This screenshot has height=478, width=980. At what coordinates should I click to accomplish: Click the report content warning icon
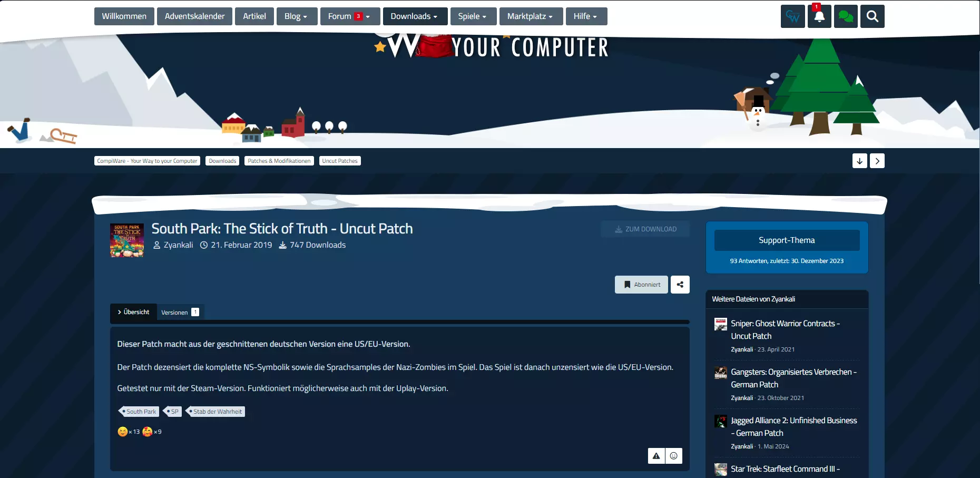[656, 456]
